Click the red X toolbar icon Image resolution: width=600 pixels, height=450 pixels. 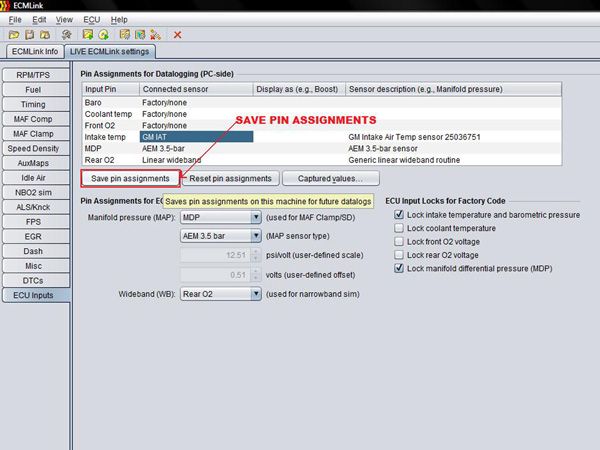click(x=177, y=35)
